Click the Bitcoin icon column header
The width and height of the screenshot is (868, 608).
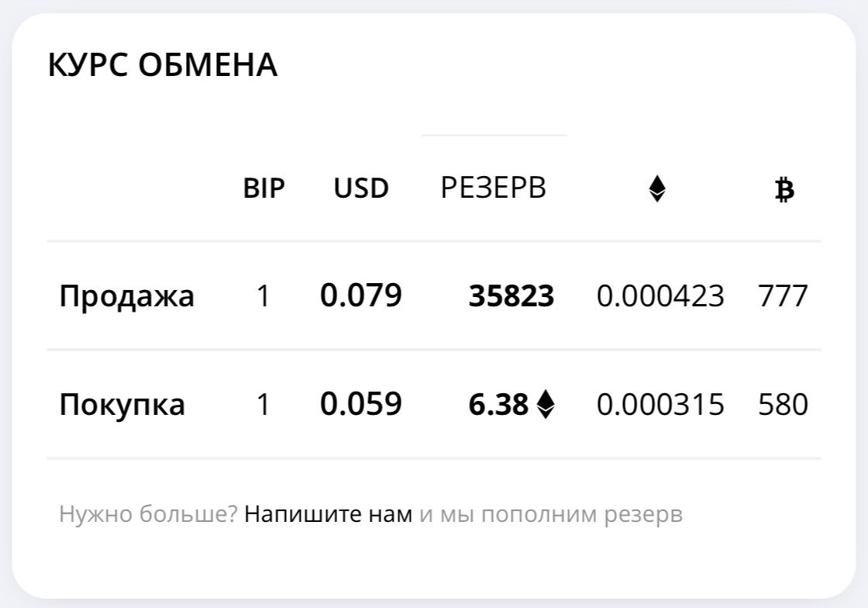pos(784,190)
